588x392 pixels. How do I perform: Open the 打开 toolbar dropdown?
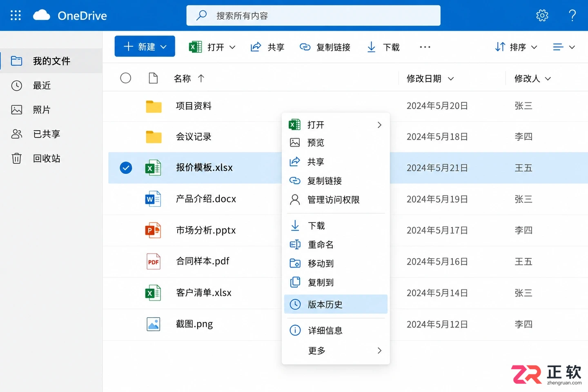pos(212,47)
